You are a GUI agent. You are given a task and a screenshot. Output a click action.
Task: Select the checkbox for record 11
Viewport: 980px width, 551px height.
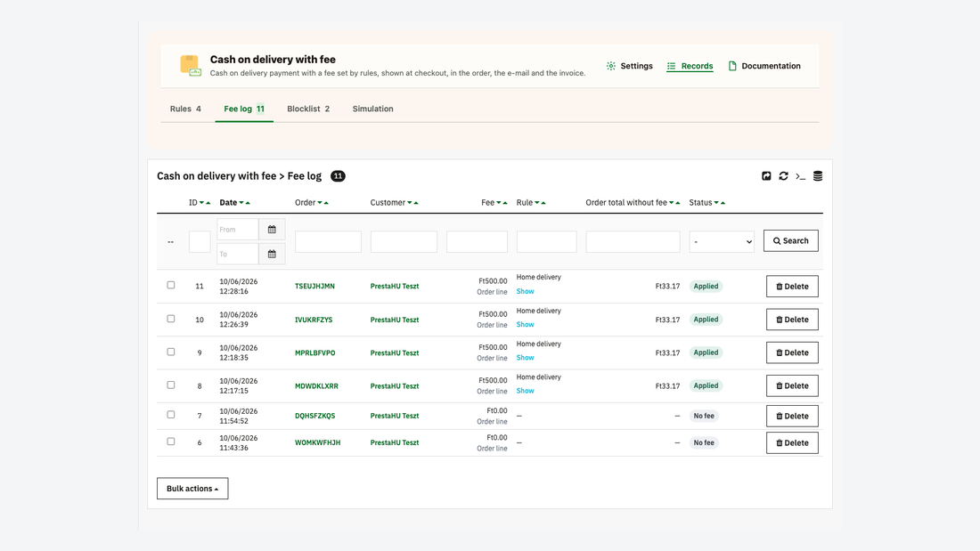click(x=171, y=285)
